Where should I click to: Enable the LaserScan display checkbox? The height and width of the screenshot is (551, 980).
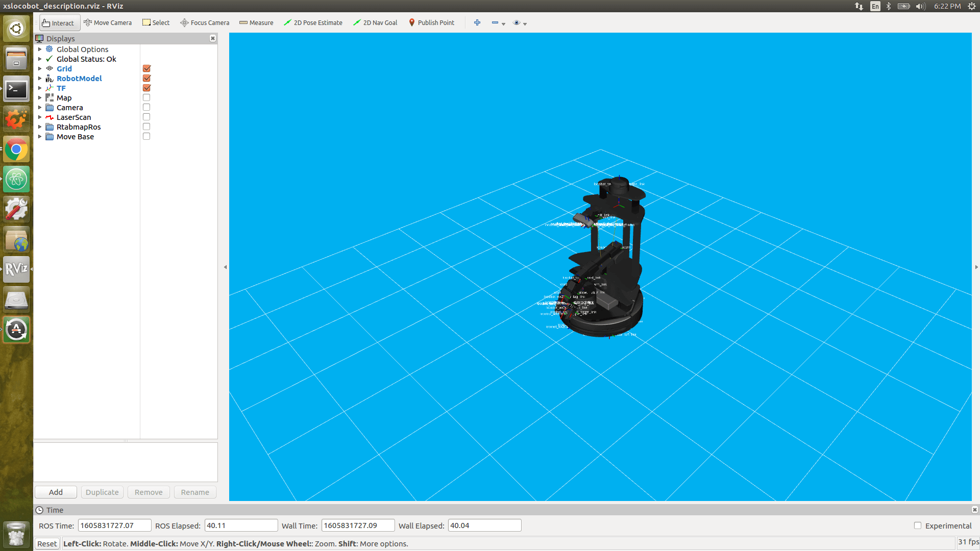click(146, 117)
